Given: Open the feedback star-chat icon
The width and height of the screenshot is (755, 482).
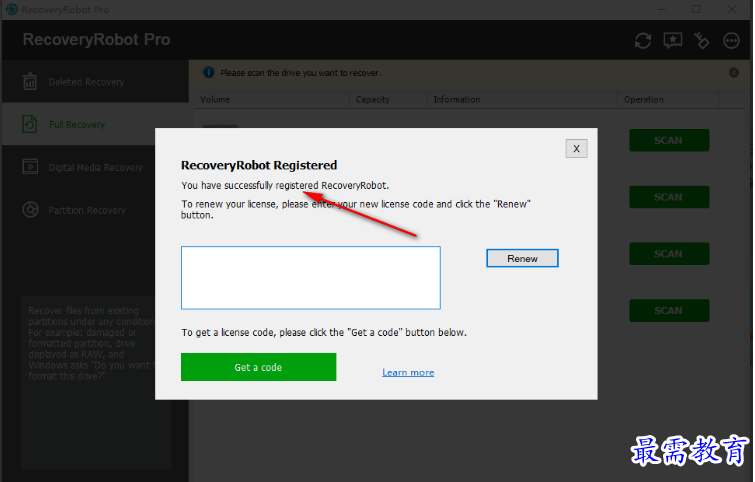Looking at the screenshot, I should pos(673,40).
